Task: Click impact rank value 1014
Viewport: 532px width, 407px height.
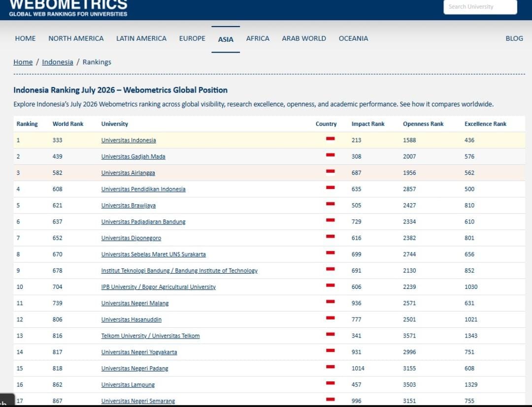Action: click(358, 369)
